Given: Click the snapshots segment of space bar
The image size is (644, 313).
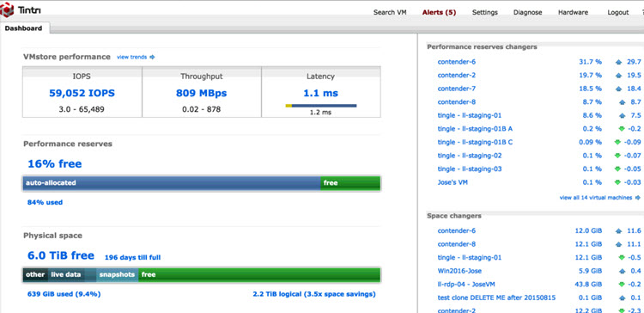Looking at the screenshot, I should [x=118, y=275].
